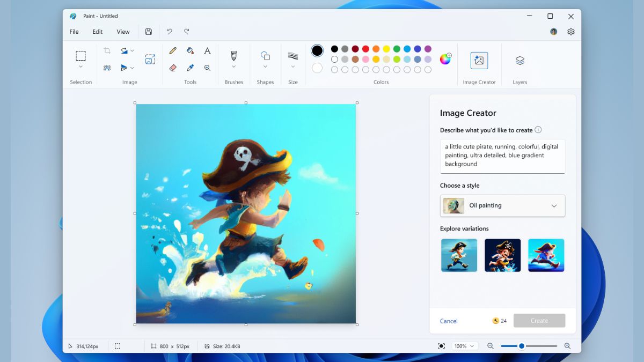Image resolution: width=644 pixels, height=362 pixels.
Task: Click the Create button in Image Creator
Action: click(539, 321)
